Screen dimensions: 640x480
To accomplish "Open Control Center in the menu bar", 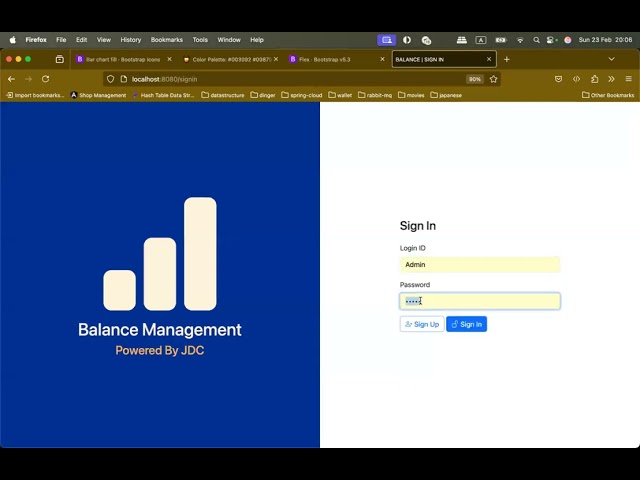I will point(552,40).
